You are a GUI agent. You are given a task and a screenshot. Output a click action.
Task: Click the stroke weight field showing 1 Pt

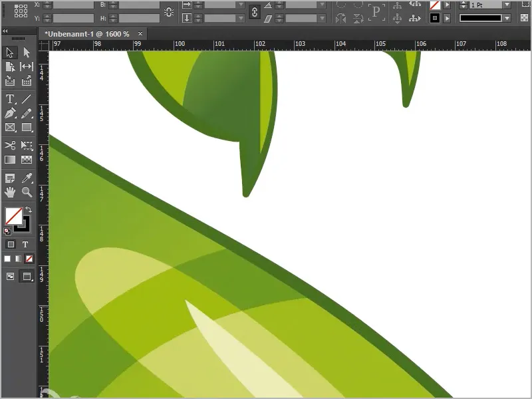(x=485, y=5)
